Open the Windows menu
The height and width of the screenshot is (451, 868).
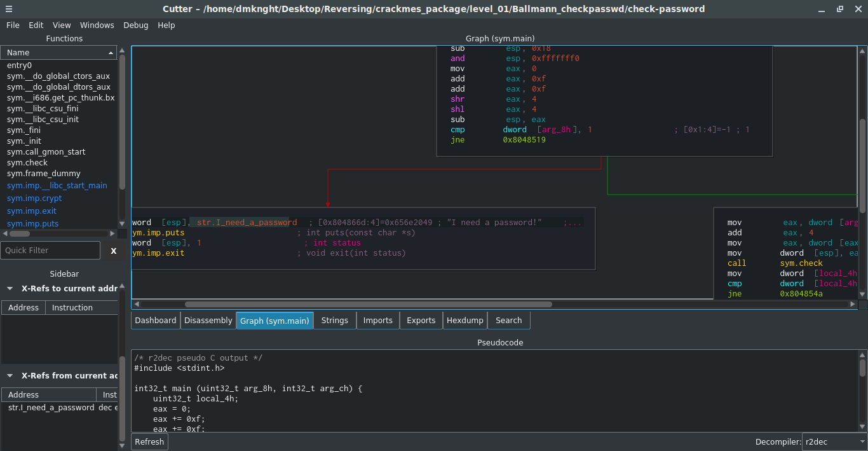(97, 25)
